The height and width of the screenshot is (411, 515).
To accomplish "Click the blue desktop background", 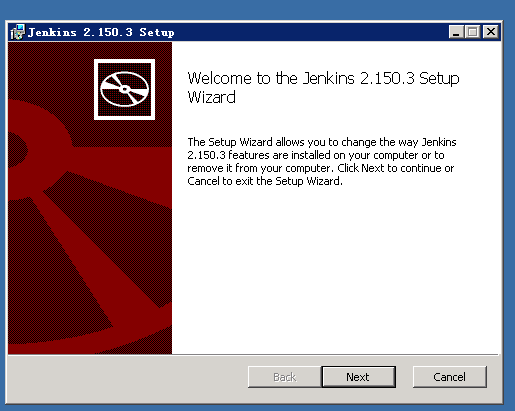I will tap(257, 9).
